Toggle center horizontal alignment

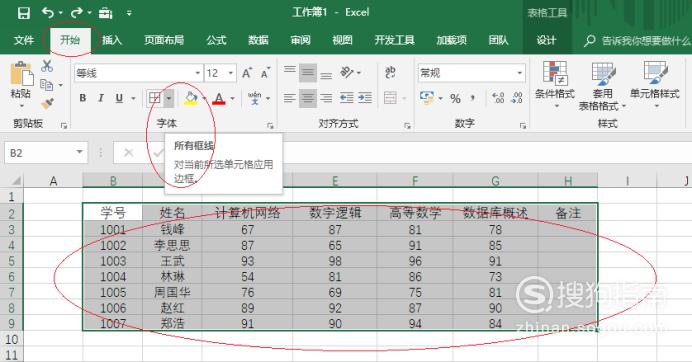308,98
